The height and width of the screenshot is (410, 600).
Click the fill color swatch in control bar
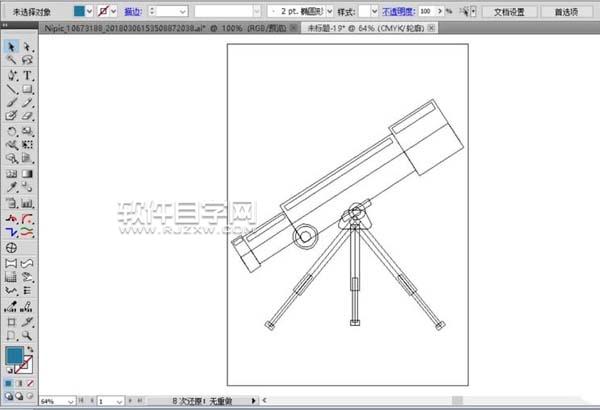[x=79, y=11]
